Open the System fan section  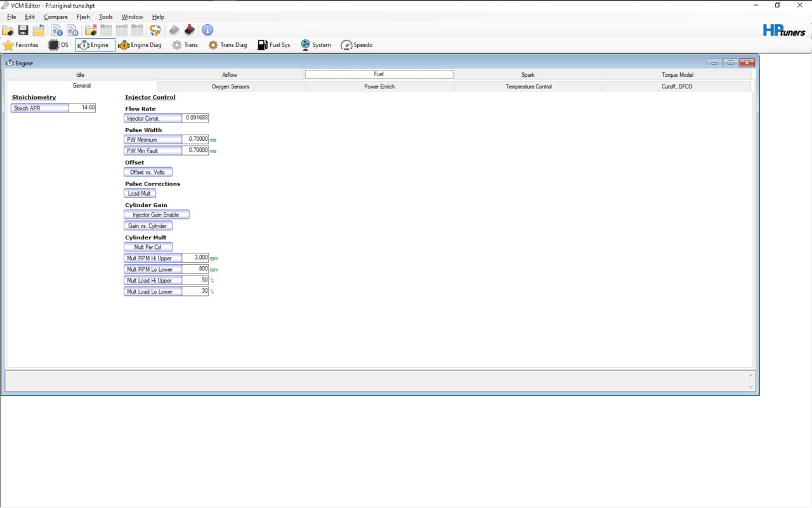[316, 45]
